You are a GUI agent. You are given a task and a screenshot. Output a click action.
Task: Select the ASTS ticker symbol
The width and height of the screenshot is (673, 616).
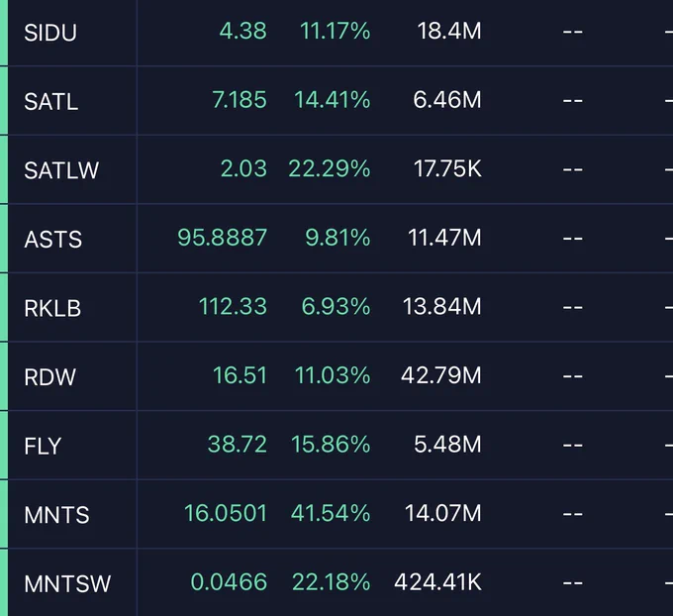[52, 240]
